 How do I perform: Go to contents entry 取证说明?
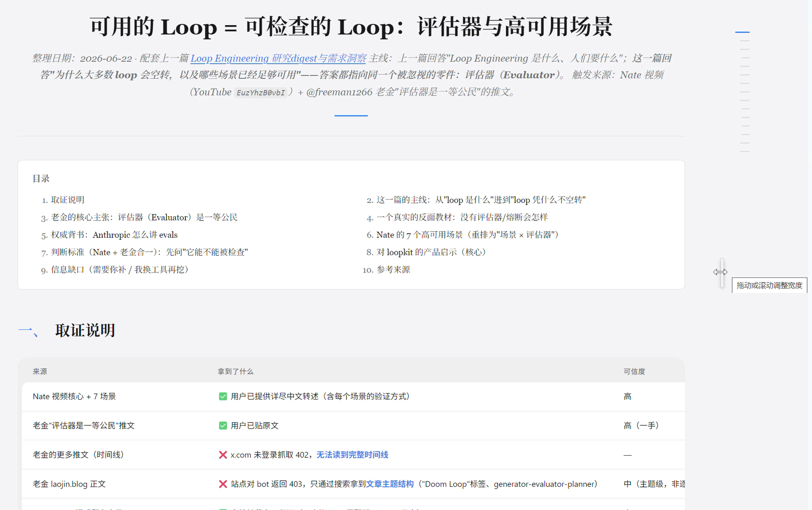[68, 200]
